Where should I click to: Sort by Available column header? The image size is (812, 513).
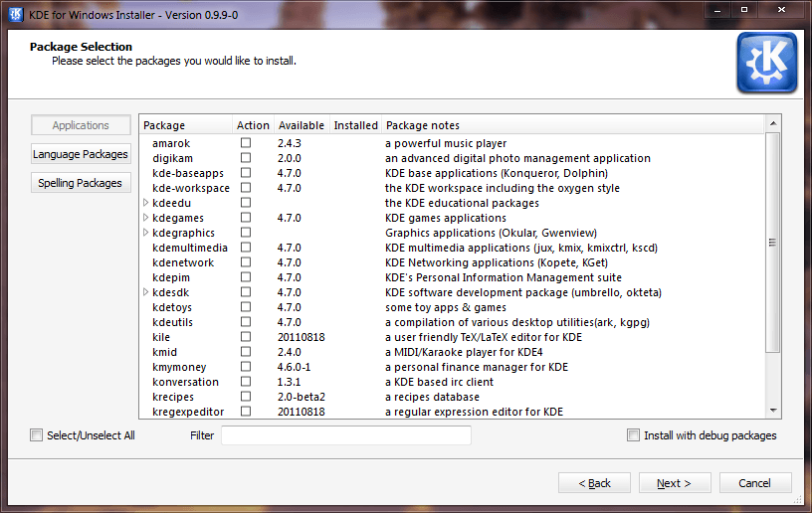[302, 125]
